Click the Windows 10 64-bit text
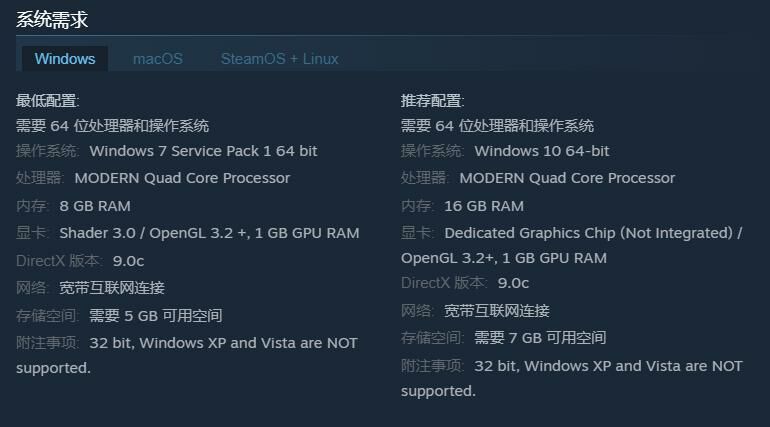The height and width of the screenshot is (427, 770). pos(541,151)
